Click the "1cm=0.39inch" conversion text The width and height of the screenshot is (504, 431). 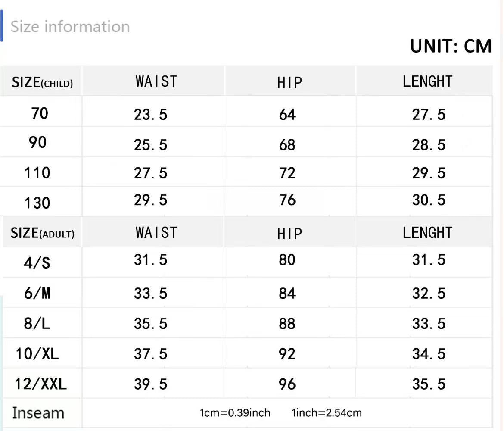pyautogui.click(x=235, y=413)
